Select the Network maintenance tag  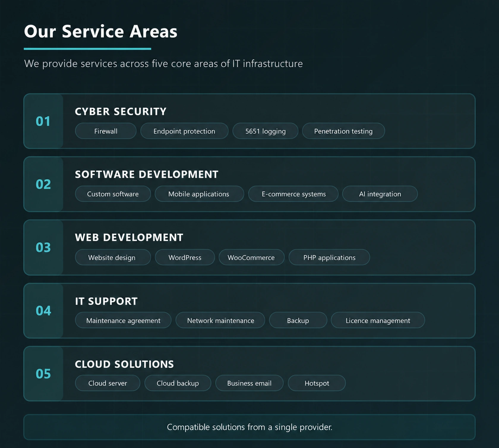coord(220,320)
